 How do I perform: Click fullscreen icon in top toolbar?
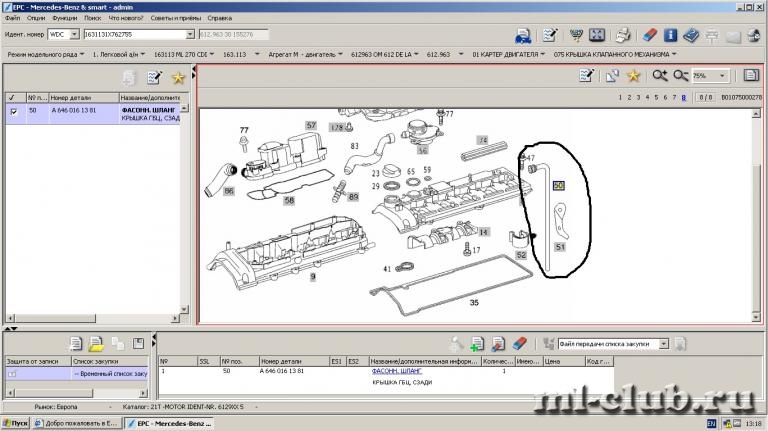[597, 35]
